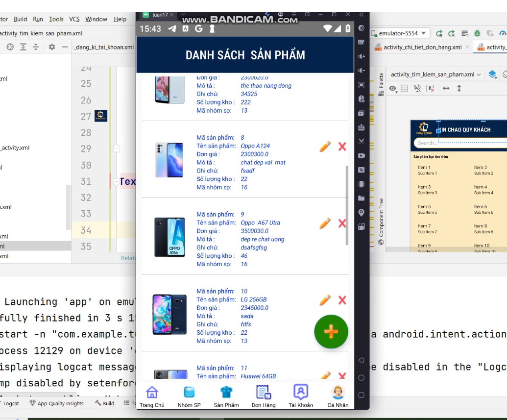The width and height of the screenshot is (507, 420).
Task: Open the VCS menu
Action: click(74, 19)
